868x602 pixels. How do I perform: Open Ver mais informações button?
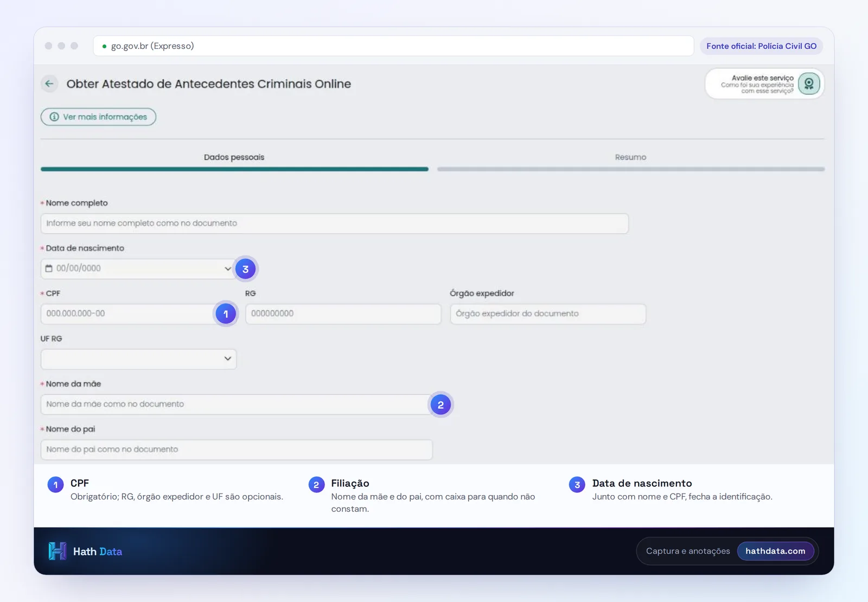click(98, 117)
